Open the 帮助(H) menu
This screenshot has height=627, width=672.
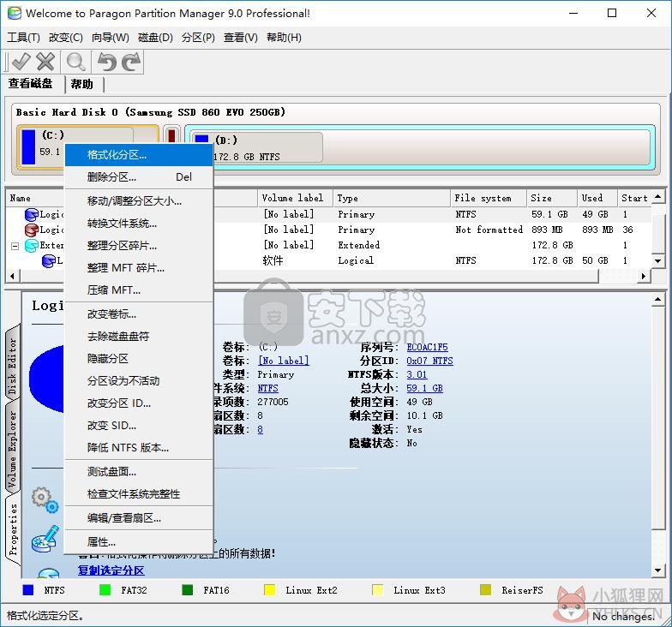point(284,38)
